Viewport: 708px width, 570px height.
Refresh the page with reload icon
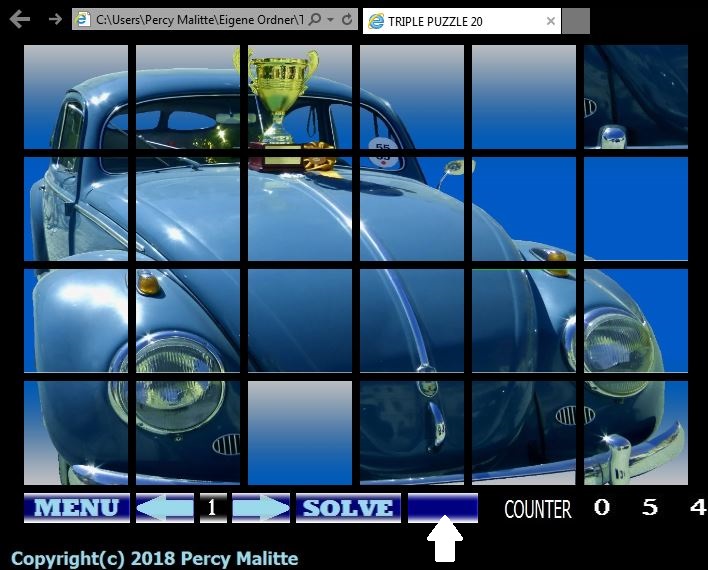point(347,19)
